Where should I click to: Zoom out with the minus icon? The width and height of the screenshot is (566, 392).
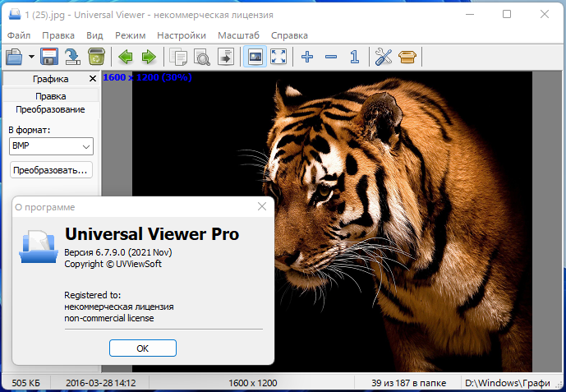(x=331, y=57)
